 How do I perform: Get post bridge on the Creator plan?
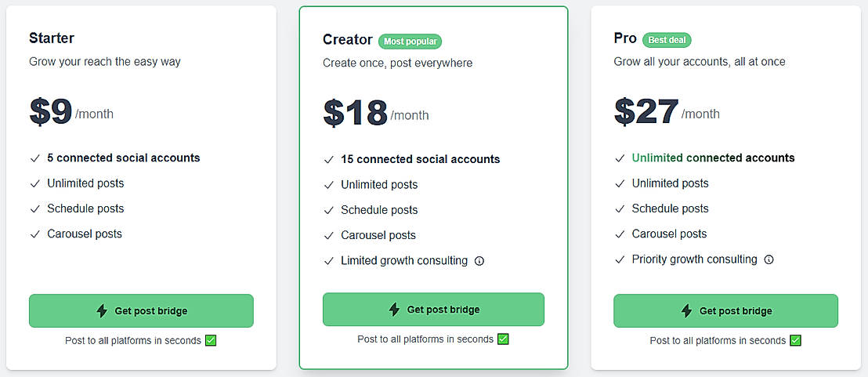click(433, 310)
